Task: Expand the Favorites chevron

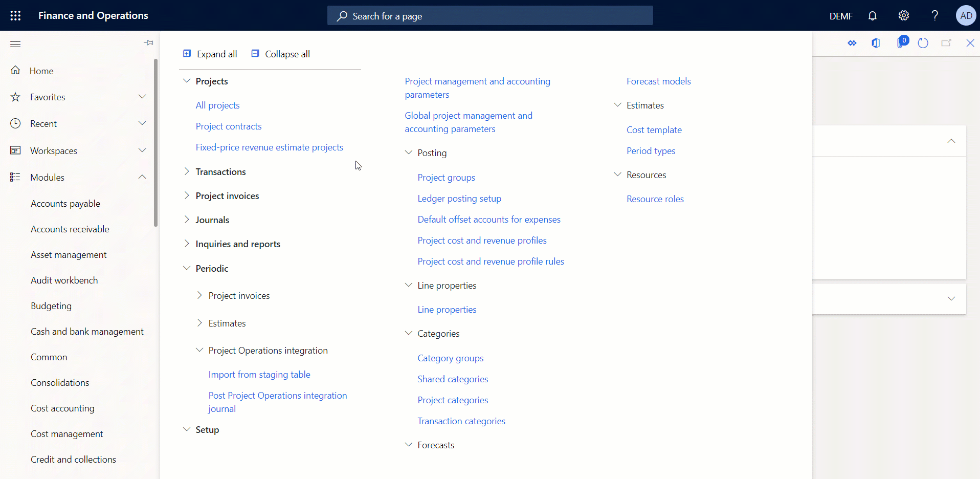Action: click(x=142, y=97)
